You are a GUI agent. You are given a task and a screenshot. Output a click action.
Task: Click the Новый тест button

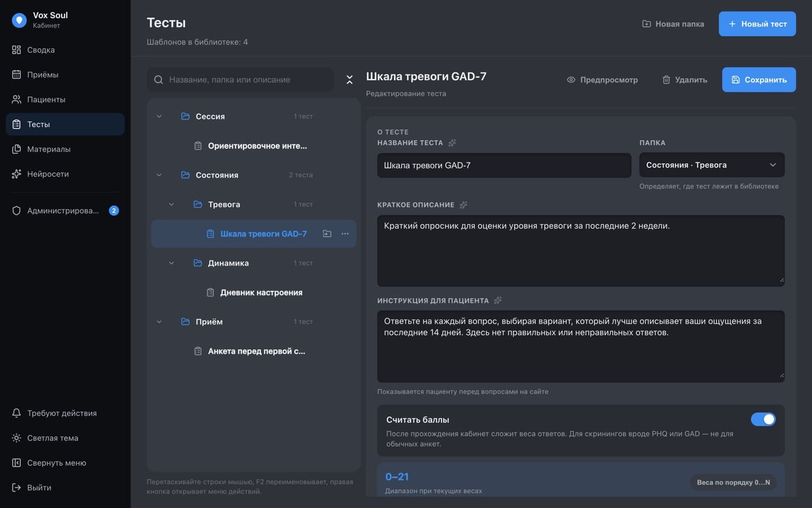[x=757, y=24]
